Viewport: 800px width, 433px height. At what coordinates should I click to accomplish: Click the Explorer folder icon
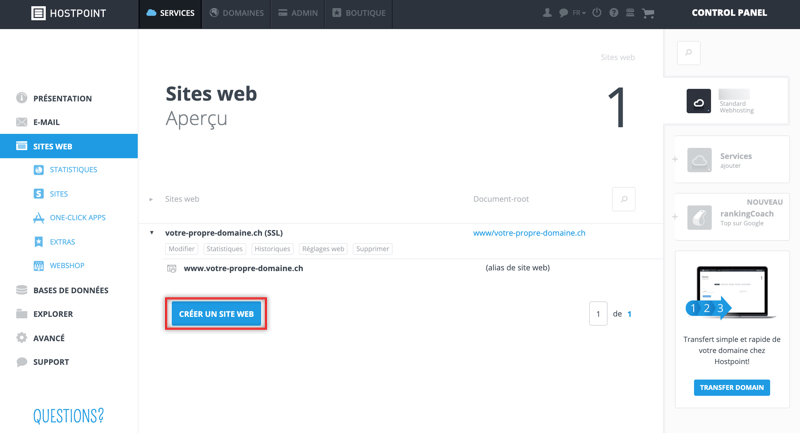21,314
